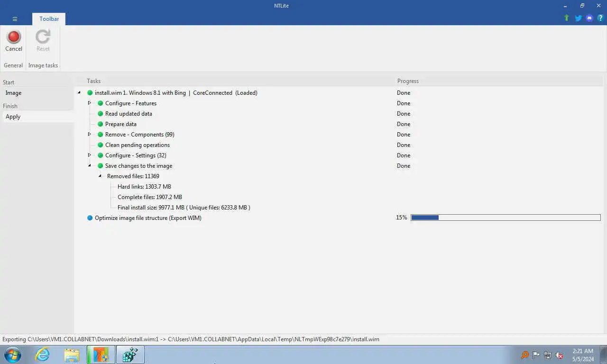Screen dimensions: 607x364
Task: Click the red Cancel button
Action: pyautogui.click(x=13, y=41)
